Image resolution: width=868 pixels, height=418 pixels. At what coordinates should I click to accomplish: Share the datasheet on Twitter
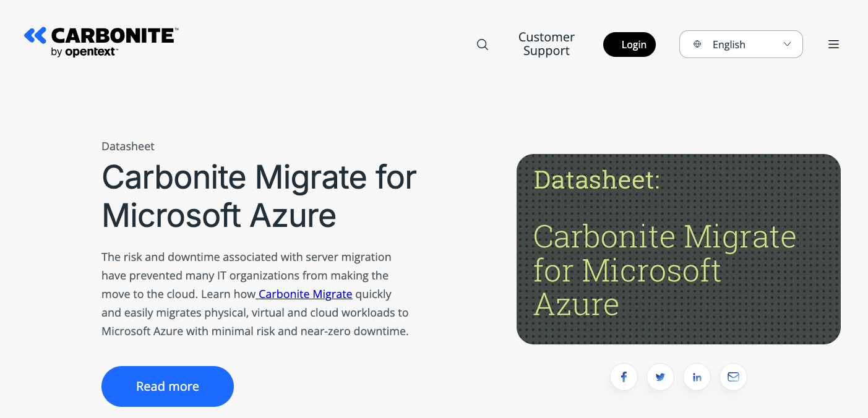(660, 377)
